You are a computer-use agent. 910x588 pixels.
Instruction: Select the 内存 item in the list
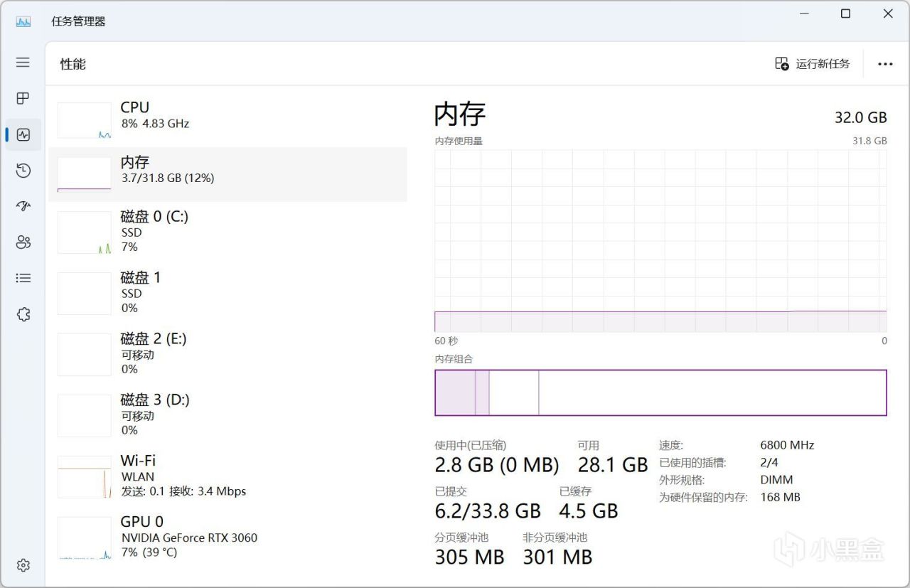(x=227, y=174)
